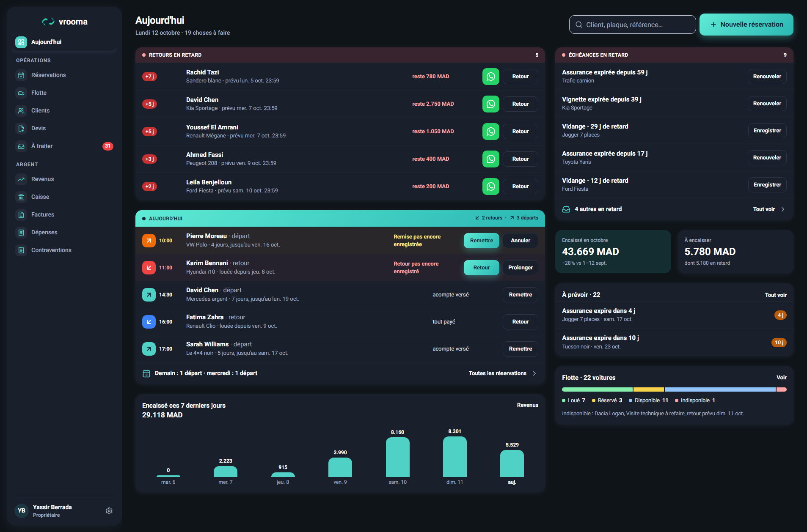This screenshot has height=532, width=807.
Task: Click the dim. 11 revenue bar
Action: [455, 457]
